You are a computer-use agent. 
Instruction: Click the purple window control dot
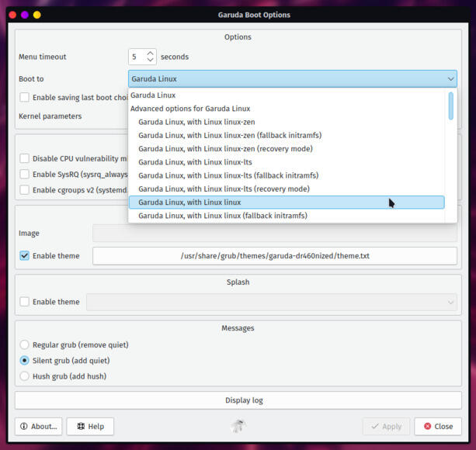[x=25, y=15]
